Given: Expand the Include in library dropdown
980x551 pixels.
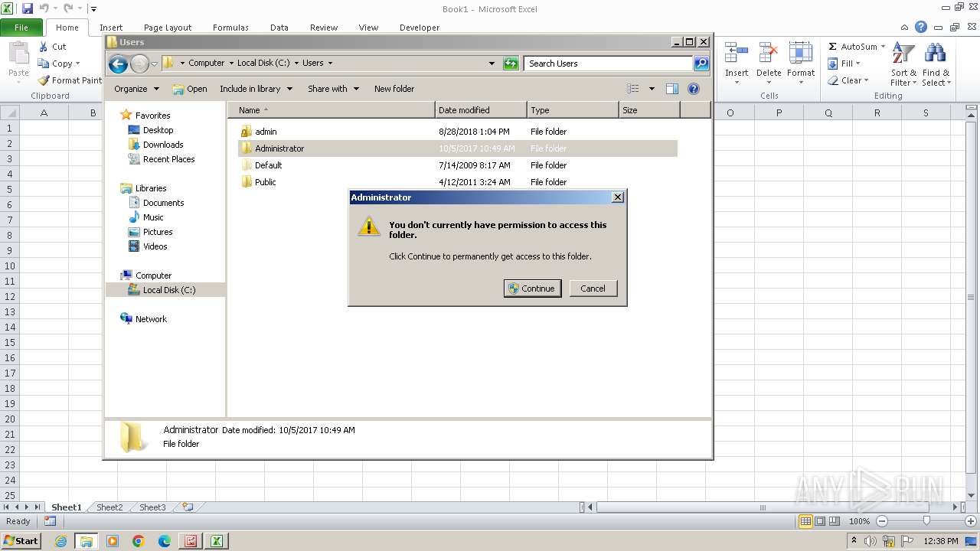Looking at the screenshot, I should (x=256, y=89).
